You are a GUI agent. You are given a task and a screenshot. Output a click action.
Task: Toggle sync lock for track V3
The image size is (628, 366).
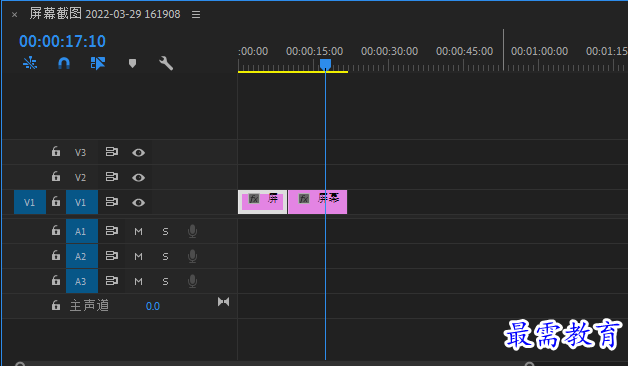tap(112, 152)
